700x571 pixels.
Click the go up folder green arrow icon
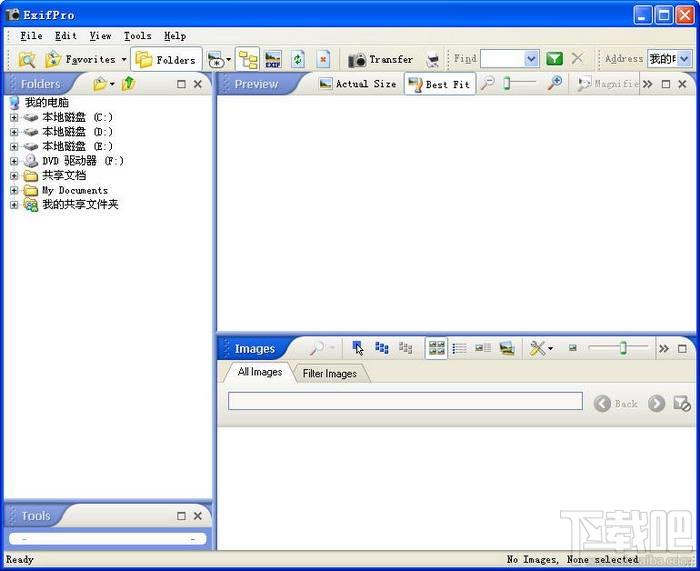(129, 83)
